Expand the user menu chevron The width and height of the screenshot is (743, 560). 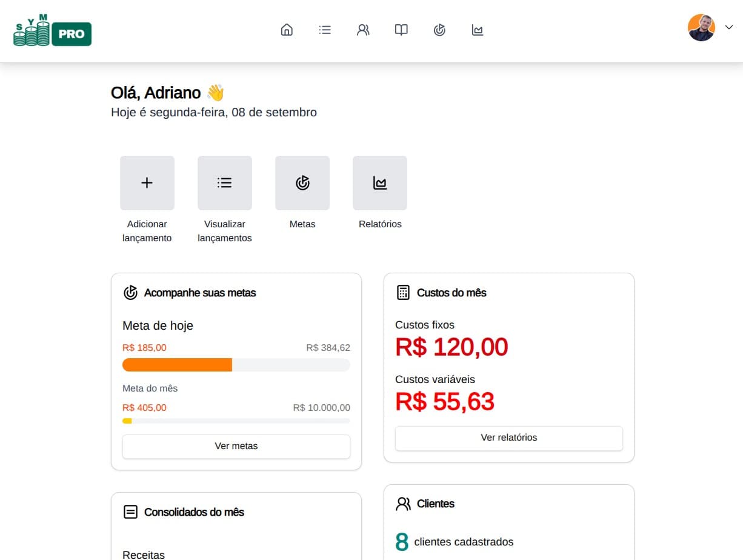pos(729,27)
